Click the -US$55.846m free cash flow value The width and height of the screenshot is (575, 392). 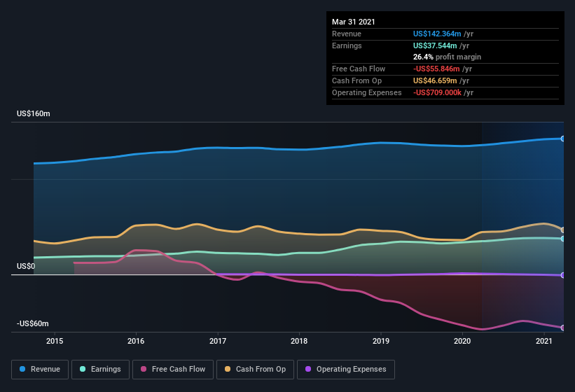(x=436, y=69)
